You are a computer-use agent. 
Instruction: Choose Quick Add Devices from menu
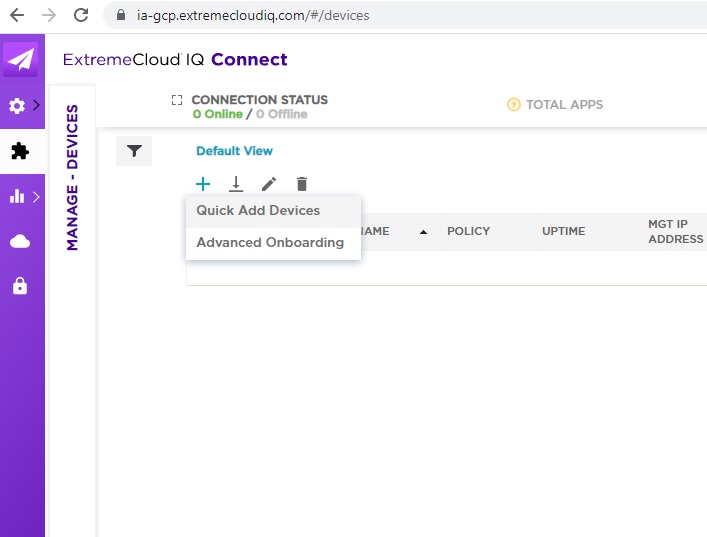pyautogui.click(x=258, y=211)
